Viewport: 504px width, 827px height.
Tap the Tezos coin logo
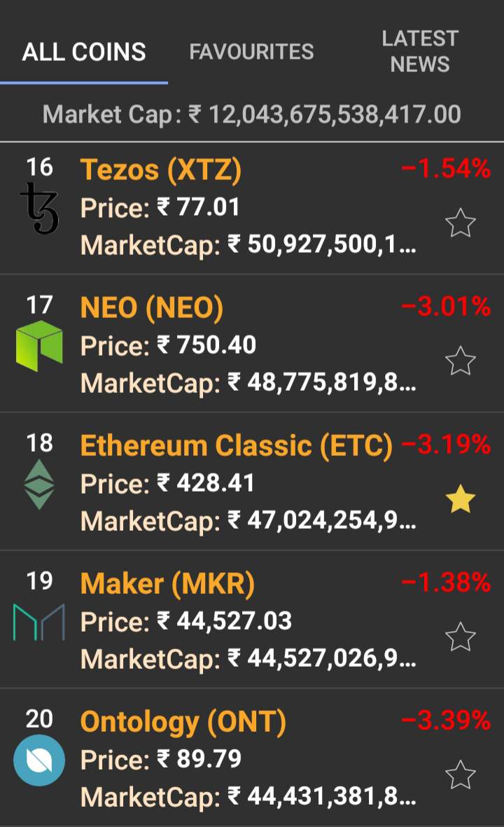pyautogui.click(x=39, y=209)
